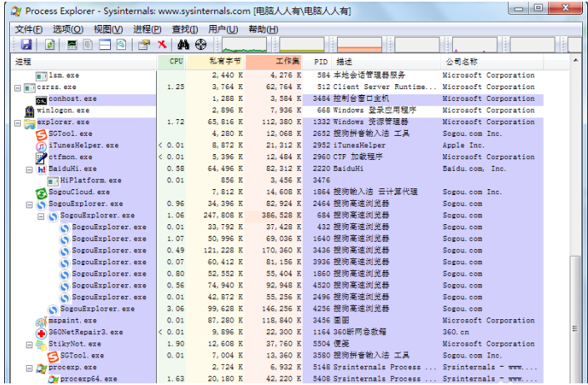Click the CPU usage mini graph in toolbar

click(x=244, y=44)
